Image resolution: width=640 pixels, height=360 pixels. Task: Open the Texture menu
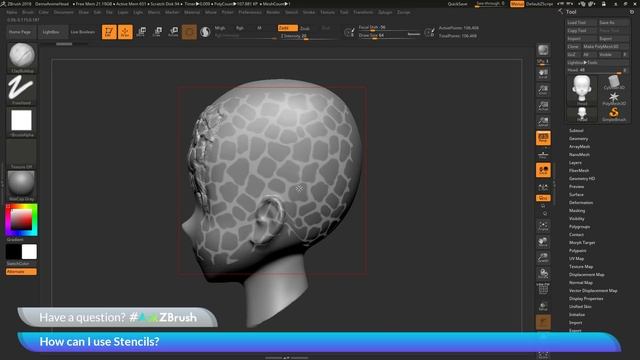pyautogui.click(x=327, y=12)
